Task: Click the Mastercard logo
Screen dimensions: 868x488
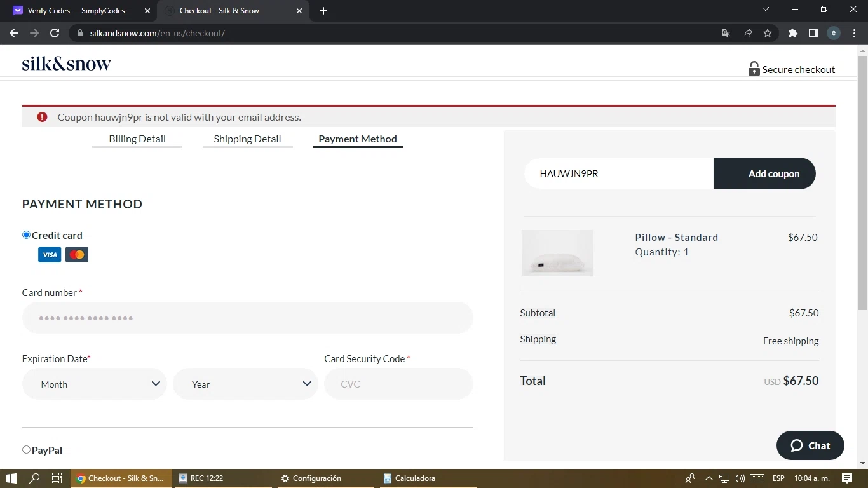Action: pos(77,255)
